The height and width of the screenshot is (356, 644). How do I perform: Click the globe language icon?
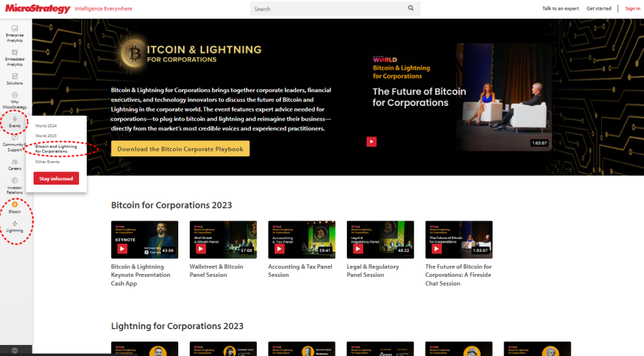(14, 350)
